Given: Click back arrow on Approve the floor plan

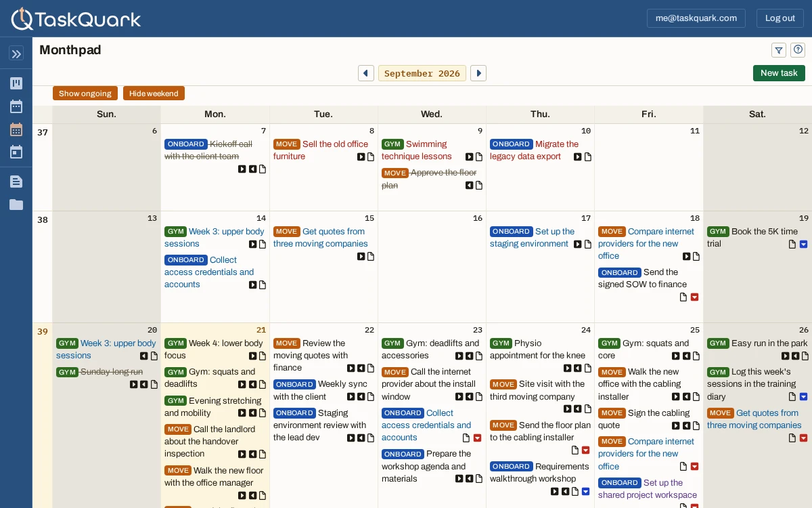Looking at the screenshot, I should tap(470, 186).
